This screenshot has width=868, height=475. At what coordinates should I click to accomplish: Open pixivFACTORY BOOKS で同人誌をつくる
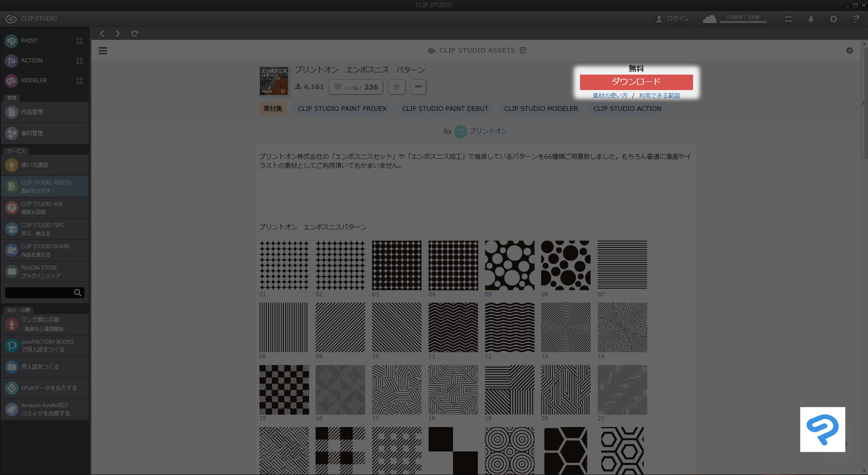45,346
